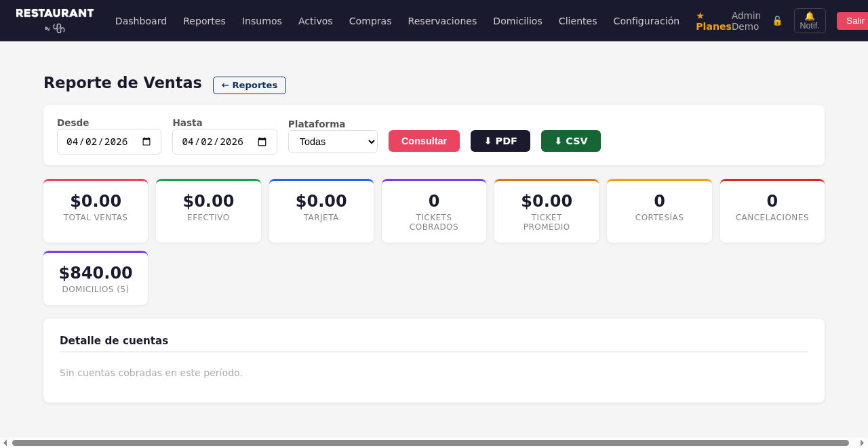868x448 pixels.
Task: Go to Reservaciones from the navbar
Action: click(442, 21)
